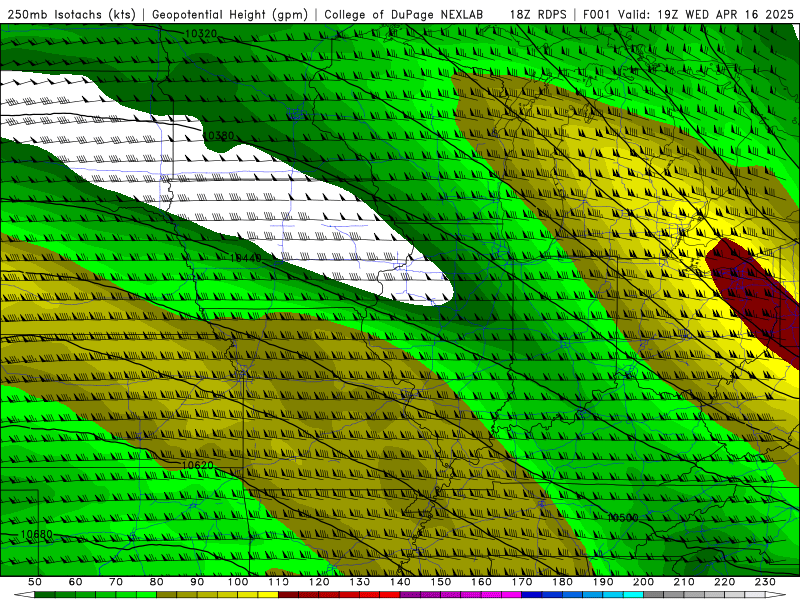Click the "F001 Valid: 19Z WED APR 16 2025" text
Image resolution: width=800 pixels, height=600 pixels.
[688, 15]
